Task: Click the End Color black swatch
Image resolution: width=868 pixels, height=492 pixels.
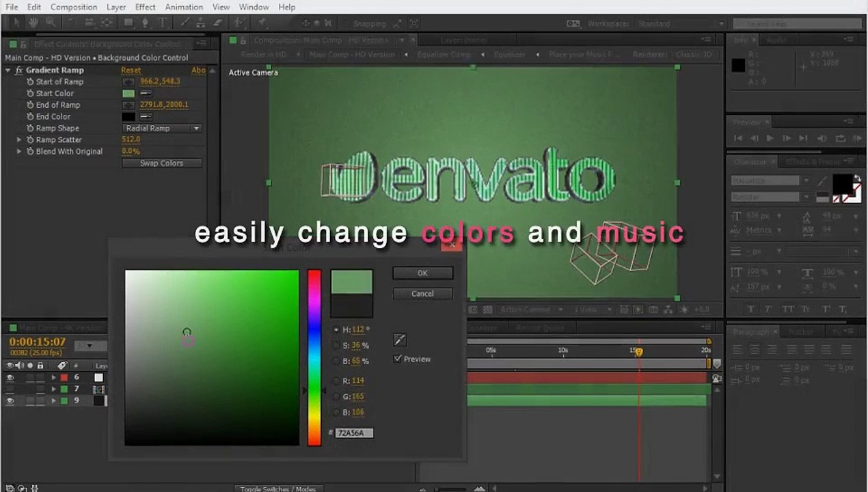Action: click(x=128, y=117)
